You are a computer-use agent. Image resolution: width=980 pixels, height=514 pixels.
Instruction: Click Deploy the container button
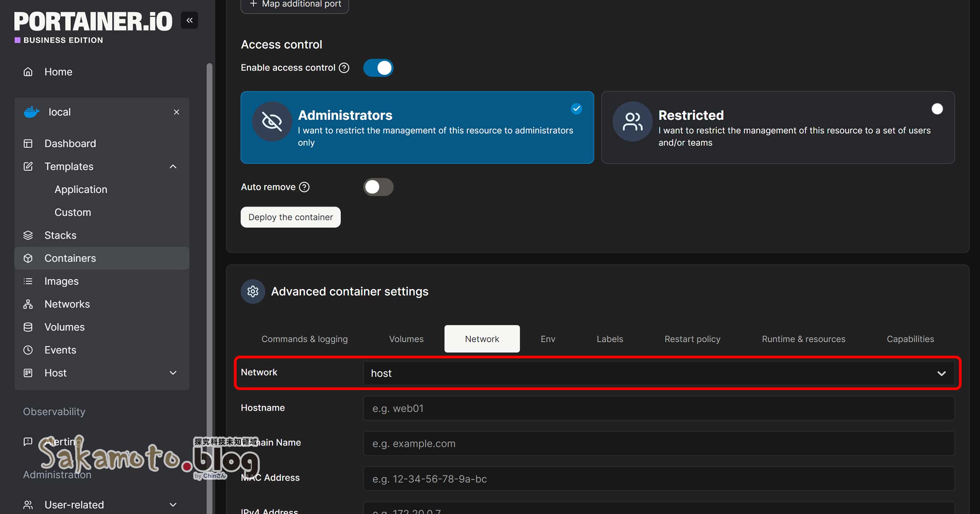click(x=291, y=217)
